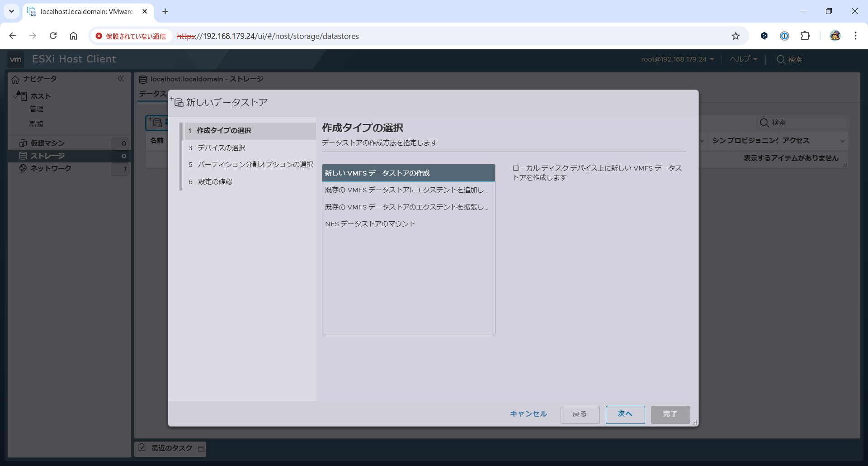Click the vm logo in the ESXi header

[x=16, y=59]
